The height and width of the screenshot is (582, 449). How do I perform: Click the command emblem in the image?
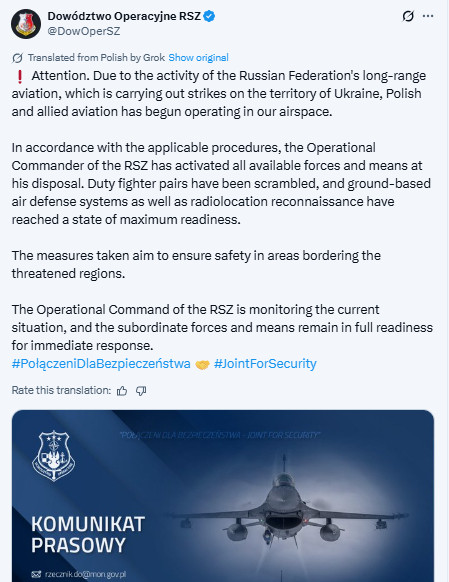point(54,456)
